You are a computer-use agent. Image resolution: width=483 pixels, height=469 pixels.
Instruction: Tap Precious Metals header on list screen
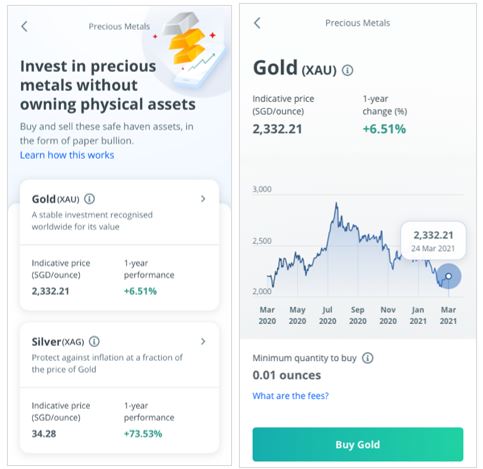[x=119, y=26]
